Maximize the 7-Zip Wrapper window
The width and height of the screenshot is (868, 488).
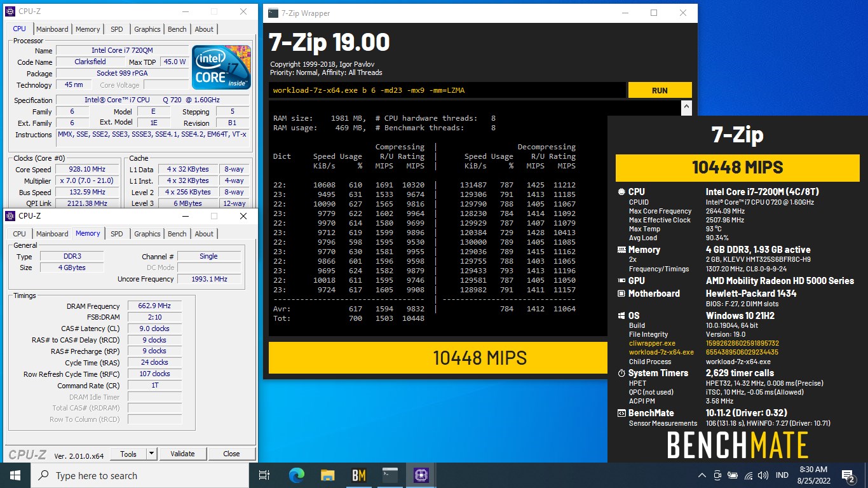click(654, 13)
